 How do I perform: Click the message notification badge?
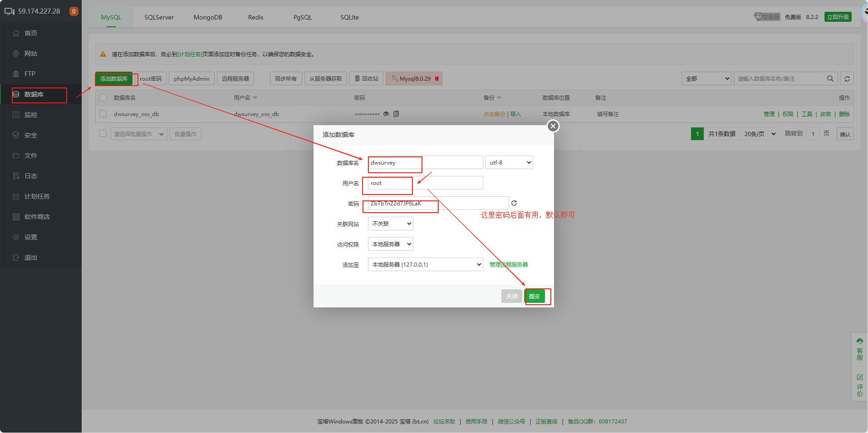[74, 11]
